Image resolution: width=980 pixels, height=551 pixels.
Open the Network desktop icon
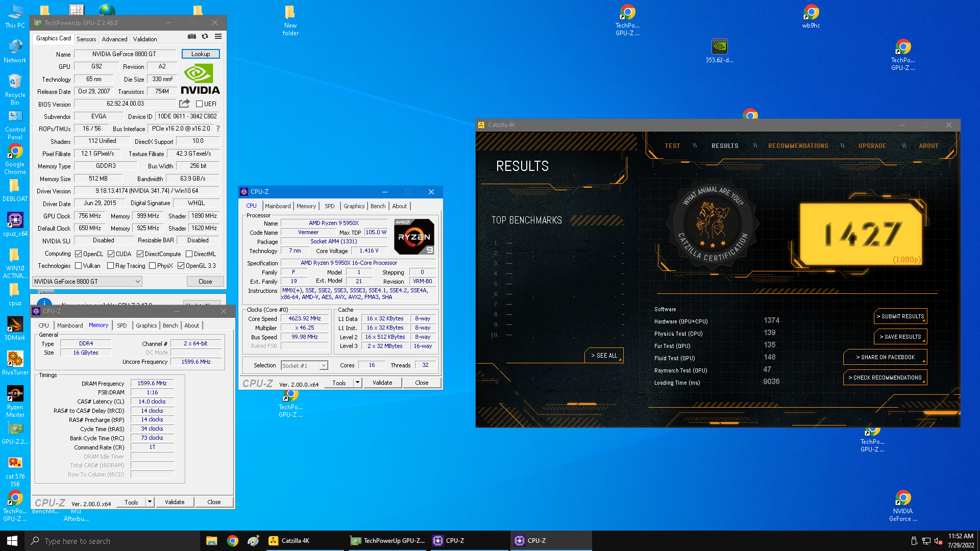click(15, 51)
